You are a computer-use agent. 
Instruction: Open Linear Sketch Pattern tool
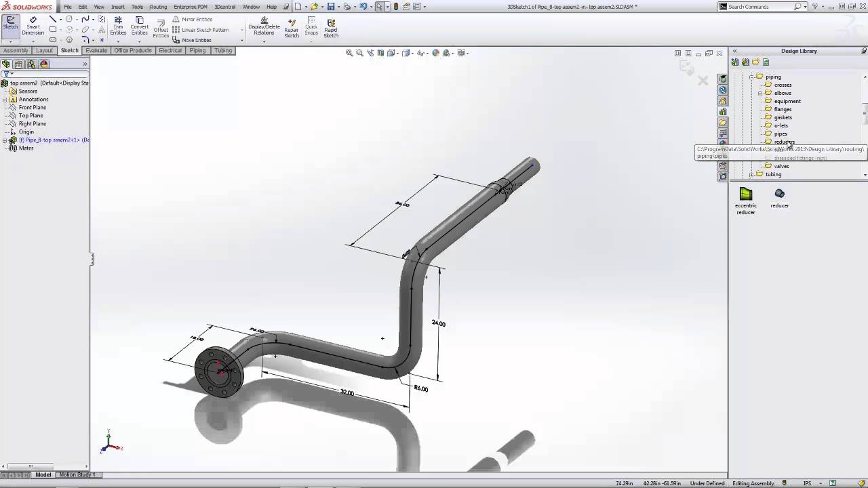[201, 30]
